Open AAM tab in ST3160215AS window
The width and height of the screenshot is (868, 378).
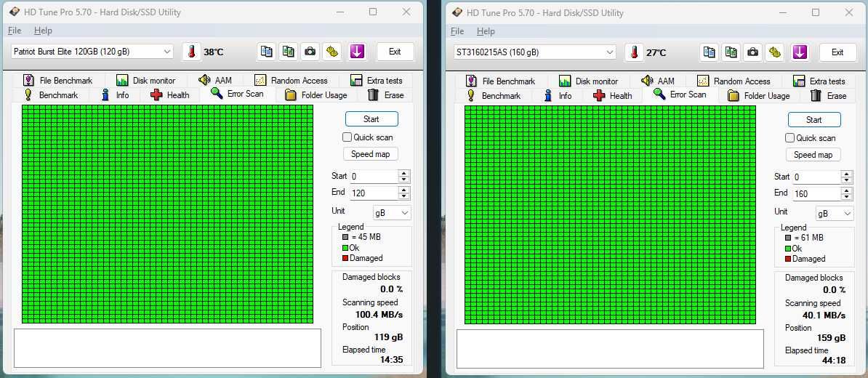[x=658, y=81]
